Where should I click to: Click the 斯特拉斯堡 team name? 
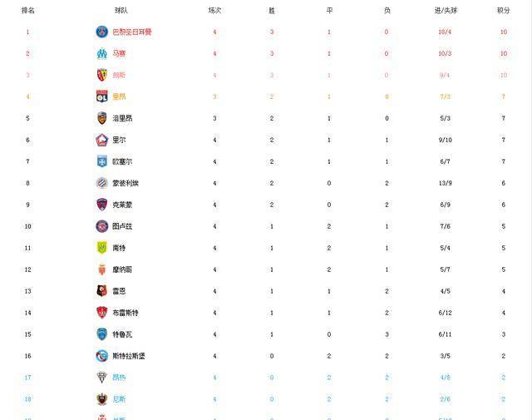pos(129,356)
